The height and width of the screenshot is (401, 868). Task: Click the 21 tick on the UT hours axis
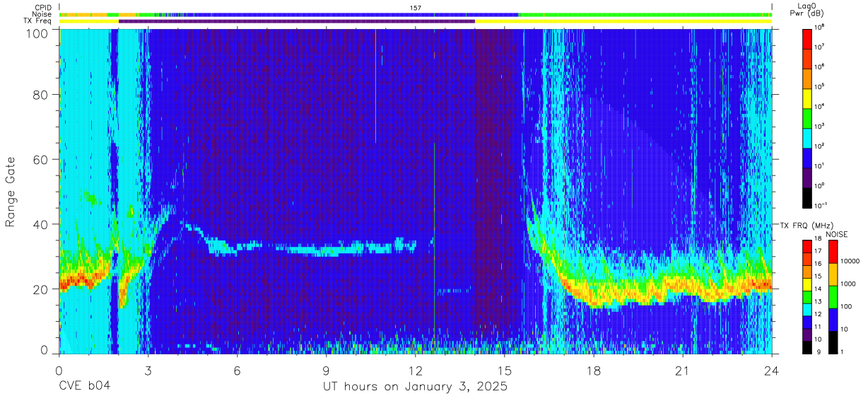coord(683,371)
